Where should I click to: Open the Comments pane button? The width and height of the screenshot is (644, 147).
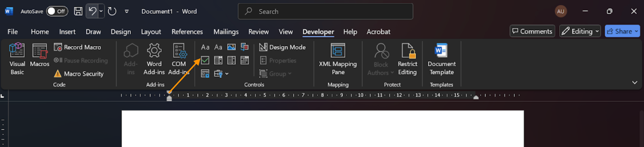point(532,31)
